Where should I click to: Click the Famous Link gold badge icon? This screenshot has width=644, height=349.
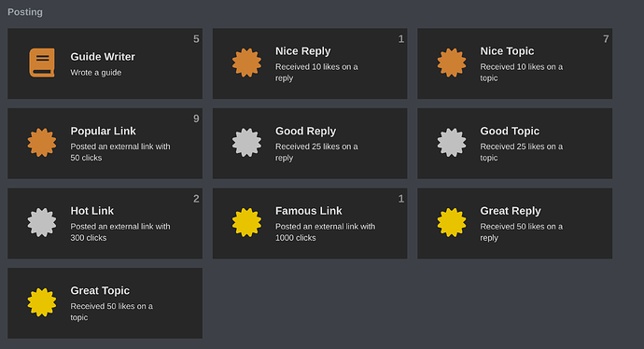coord(246,222)
